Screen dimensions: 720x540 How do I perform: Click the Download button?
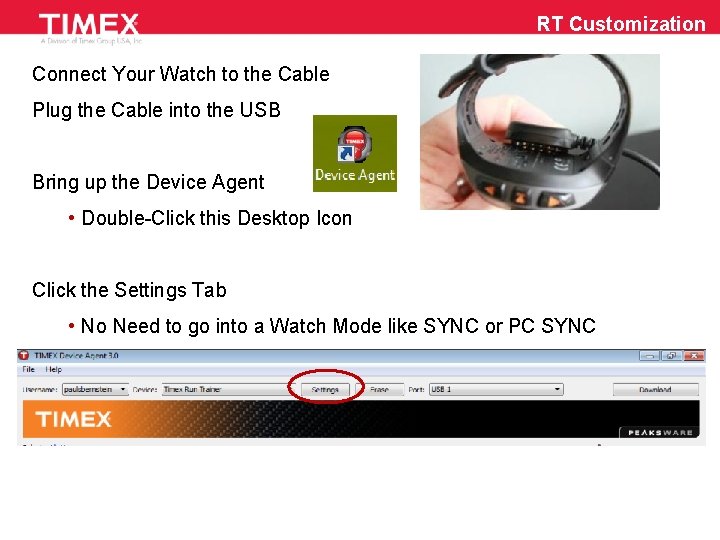coord(655,389)
